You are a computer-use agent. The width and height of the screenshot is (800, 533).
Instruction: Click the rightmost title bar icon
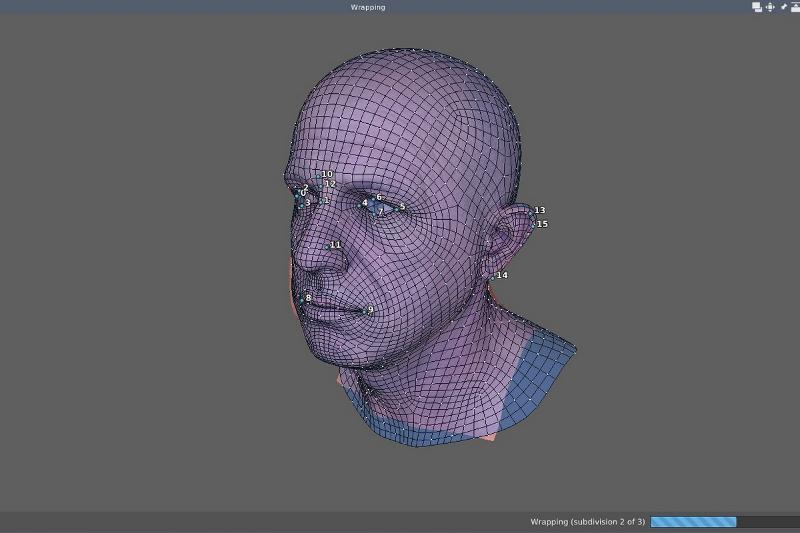(794, 7)
